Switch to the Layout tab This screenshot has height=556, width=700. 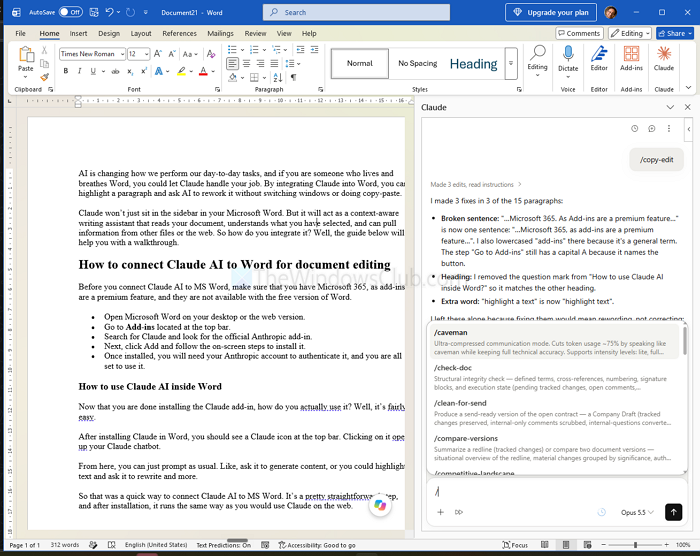[x=141, y=33]
